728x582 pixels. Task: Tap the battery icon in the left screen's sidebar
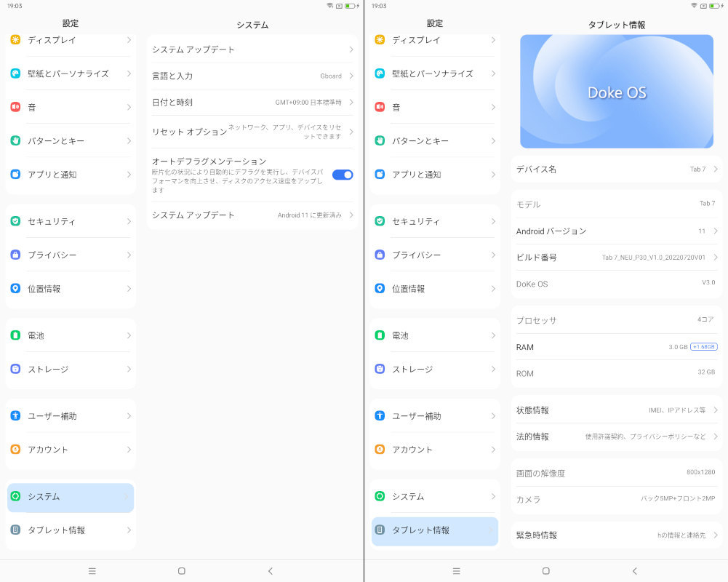click(15, 335)
